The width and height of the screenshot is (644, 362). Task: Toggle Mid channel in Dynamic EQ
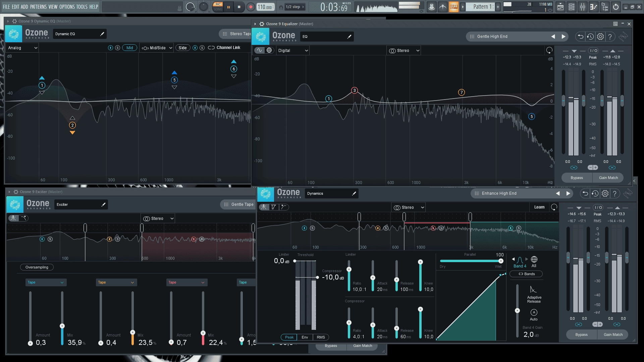pyautogui.click(x=130, y=48)
